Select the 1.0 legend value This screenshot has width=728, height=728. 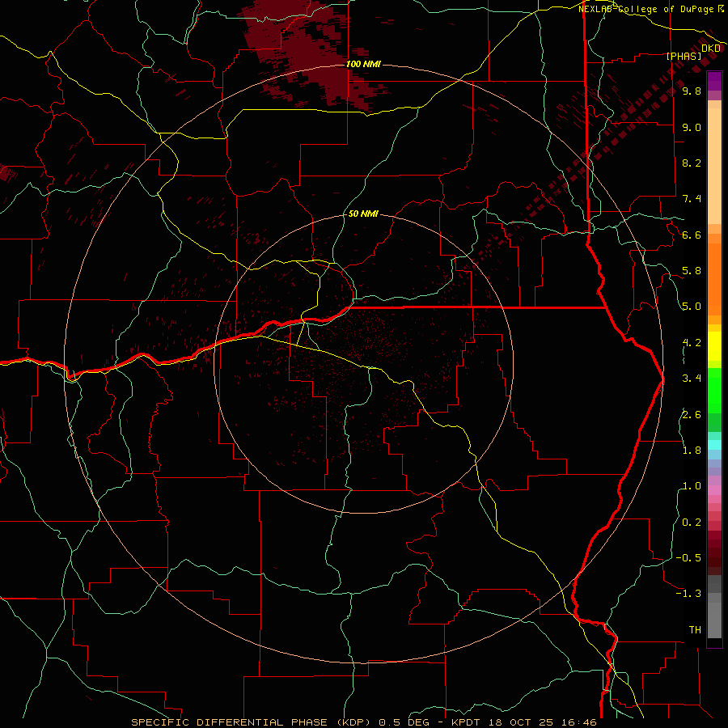coord(692,486)
